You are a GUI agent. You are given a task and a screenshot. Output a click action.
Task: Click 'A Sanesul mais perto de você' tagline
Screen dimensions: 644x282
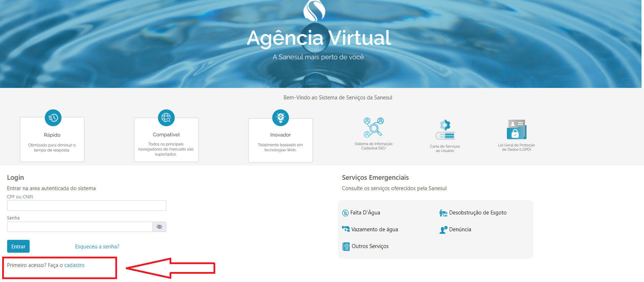coord(318,57)
